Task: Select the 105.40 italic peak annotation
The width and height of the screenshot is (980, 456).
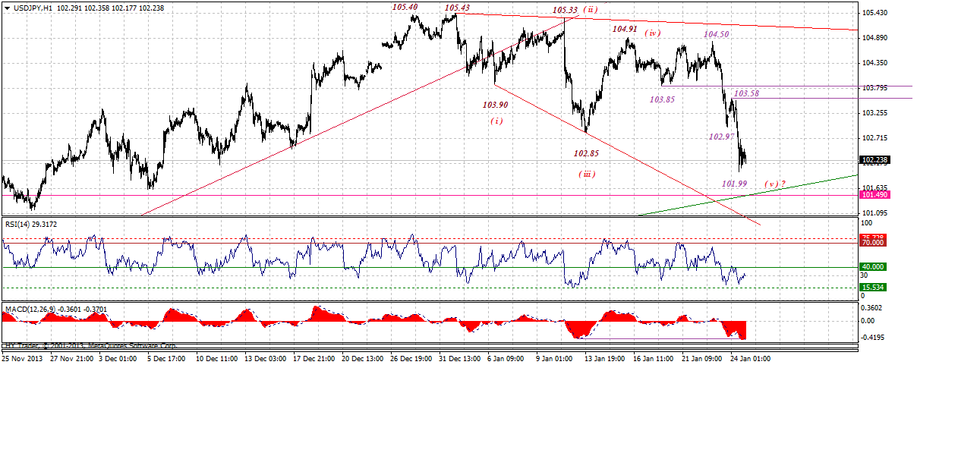Action: coord(405,7)
